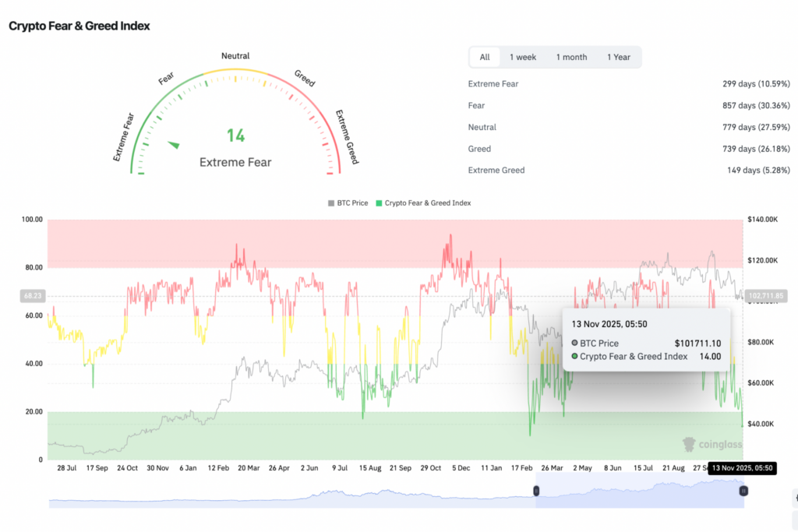The height and width of the screenshot is (532, 798).
Task: Click the selected window in the range navigator
Action: [x=639, y=493]
